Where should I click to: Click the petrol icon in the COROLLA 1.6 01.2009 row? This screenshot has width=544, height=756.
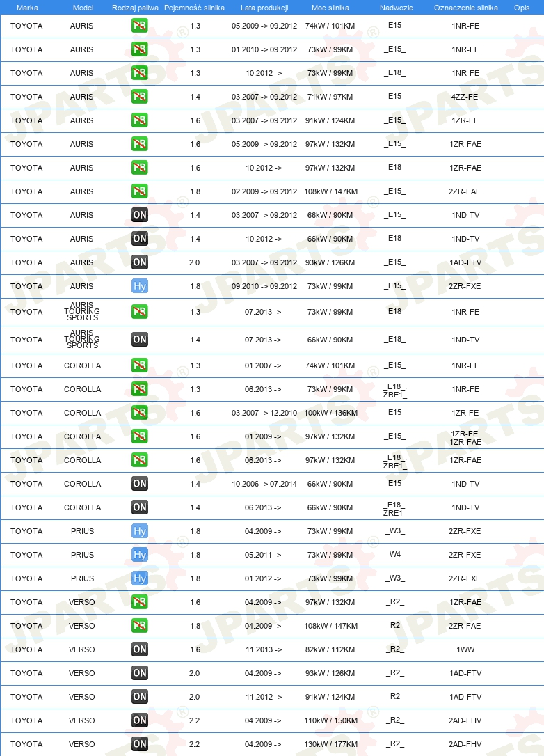click(x=139, y=436)
